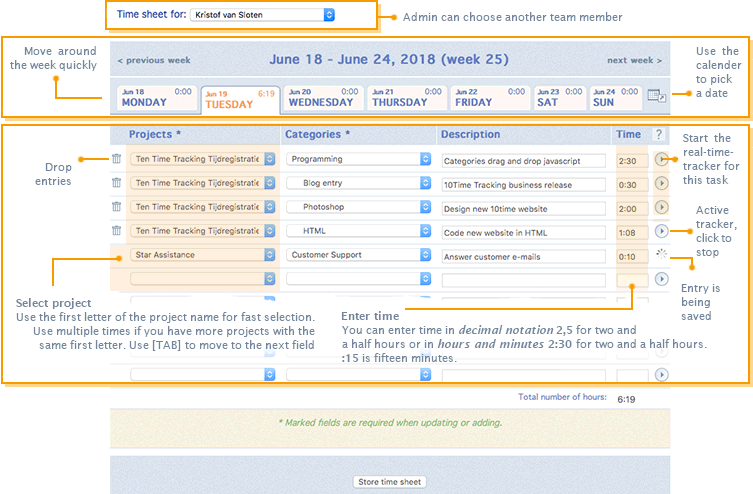Switch to the Monday Jun 18 tab
The image size is (753, 494).
tap(155, 97)
